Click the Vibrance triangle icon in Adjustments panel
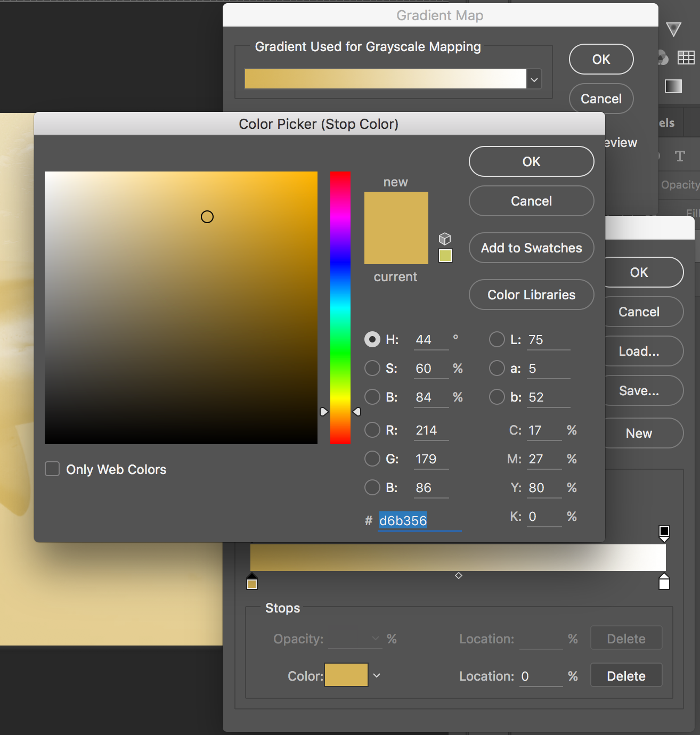700x735 pixels. tap(673, 29)
